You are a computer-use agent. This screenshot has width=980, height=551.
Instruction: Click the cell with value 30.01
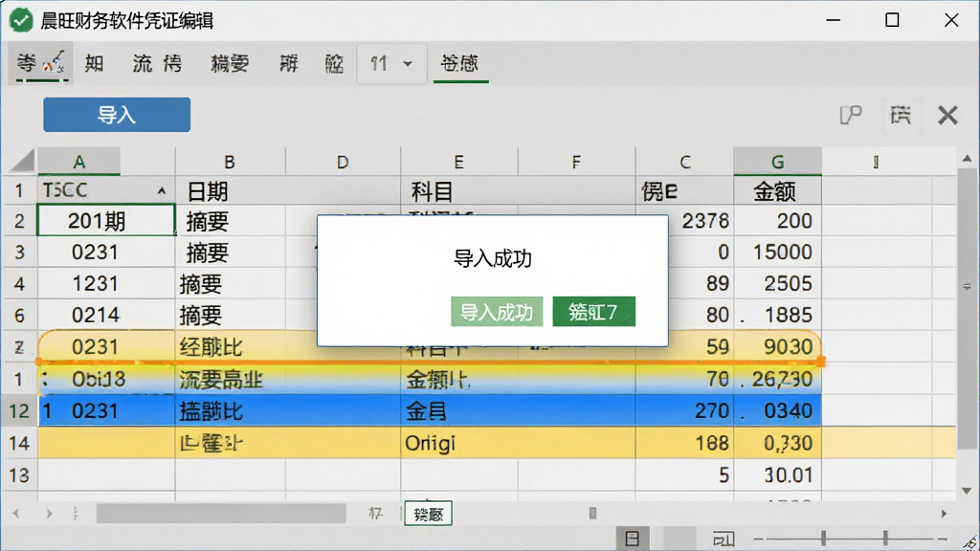(777, 475)
